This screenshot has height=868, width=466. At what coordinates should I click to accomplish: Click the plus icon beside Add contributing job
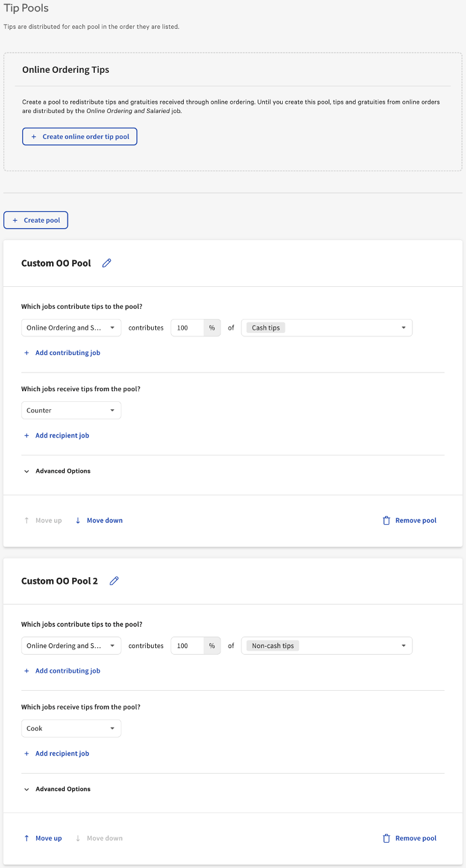[x=26, y=352]
